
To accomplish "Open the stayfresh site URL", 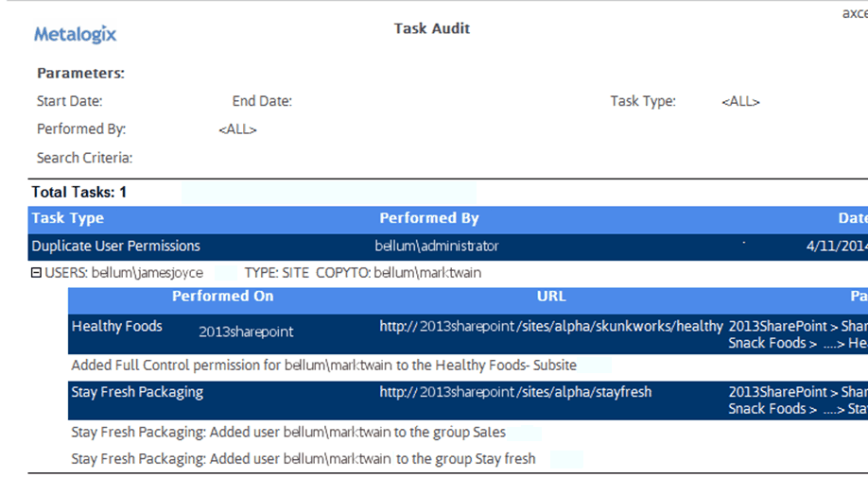I will [x=515, y=392].
